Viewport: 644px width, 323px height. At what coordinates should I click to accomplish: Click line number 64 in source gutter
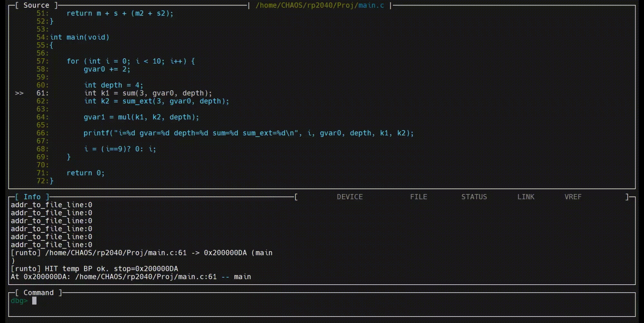42,117
